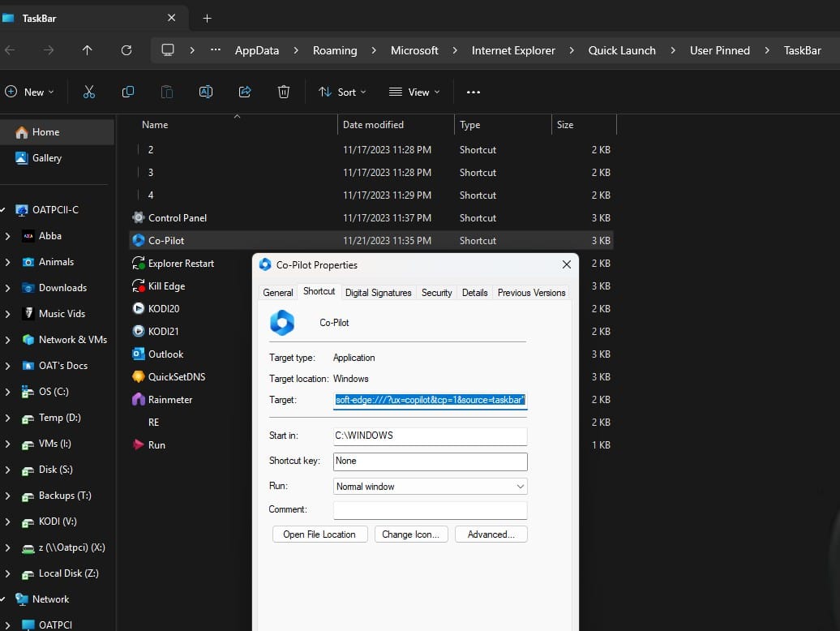Click the Open File Location button

319,534
